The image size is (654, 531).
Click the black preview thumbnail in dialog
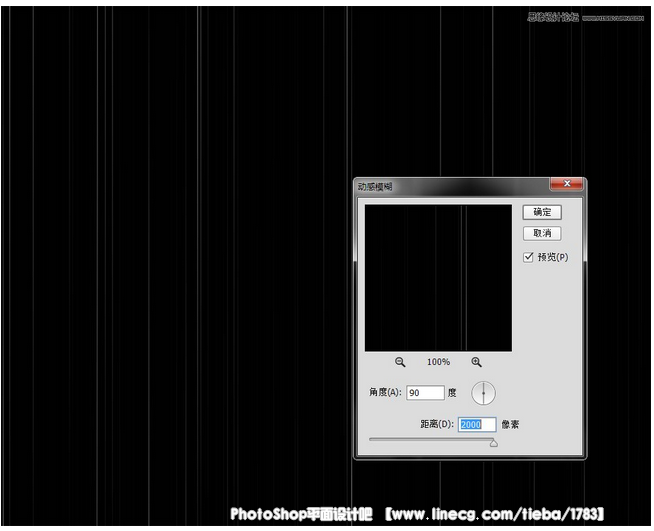[x=438, y=277]
